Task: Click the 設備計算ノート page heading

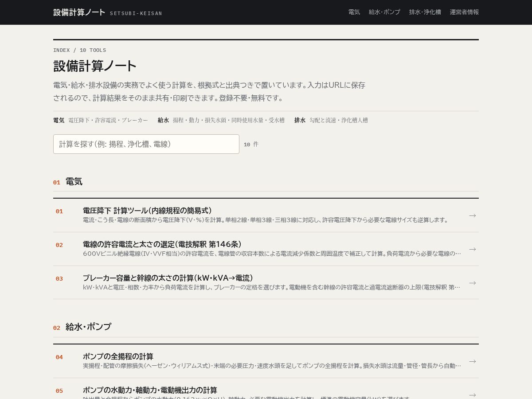Action: (x=95, y=66)
